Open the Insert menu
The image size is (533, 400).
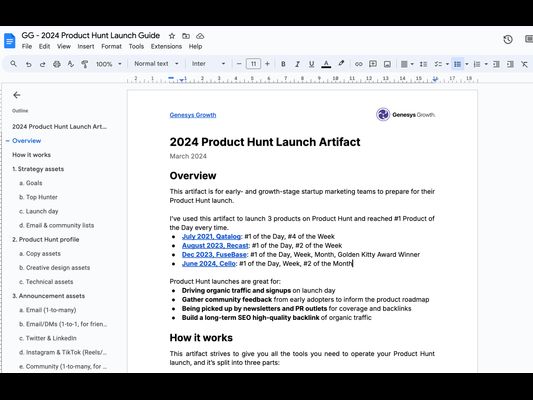coord(86,47)
